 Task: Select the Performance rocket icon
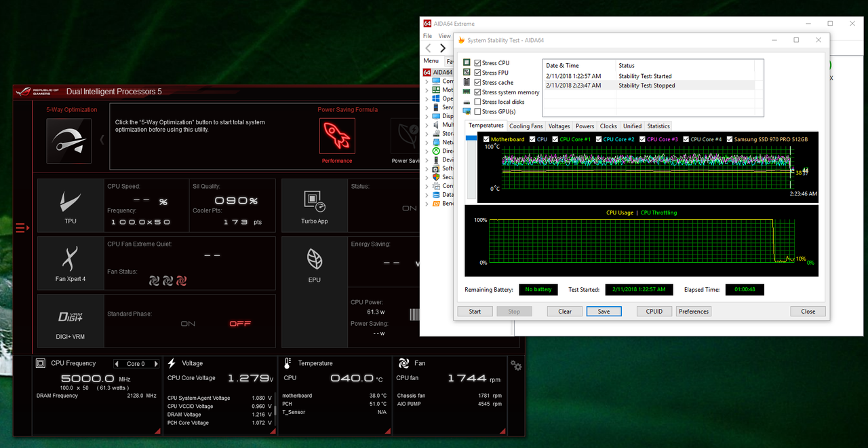click(337, 136)
